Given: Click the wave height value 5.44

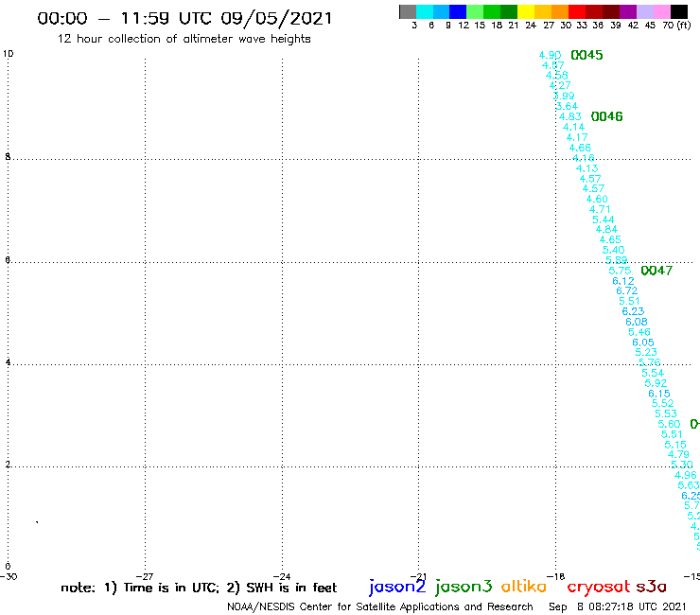Looking at the screenshot, I should point(604,220).
